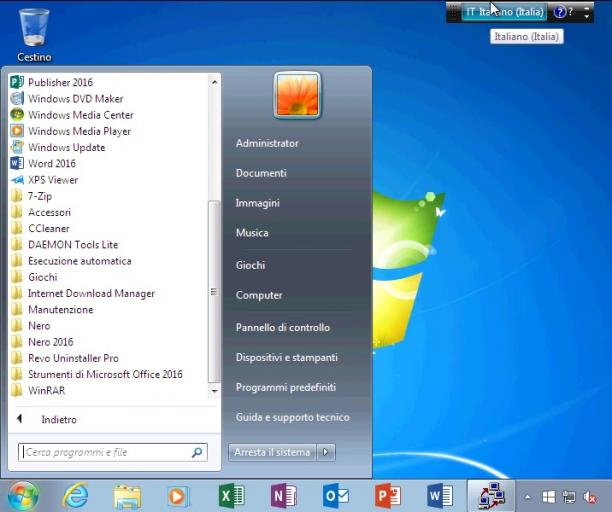Open Giochi in the right Start pane
Image resolution: width=612 pixels, height=512 pixels.
(x=251, y=265)
